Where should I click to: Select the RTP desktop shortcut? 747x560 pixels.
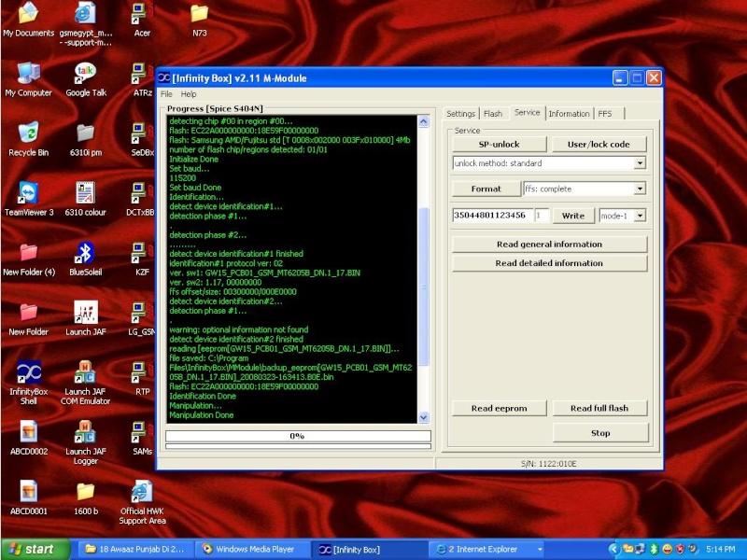(x=142, y=378)
